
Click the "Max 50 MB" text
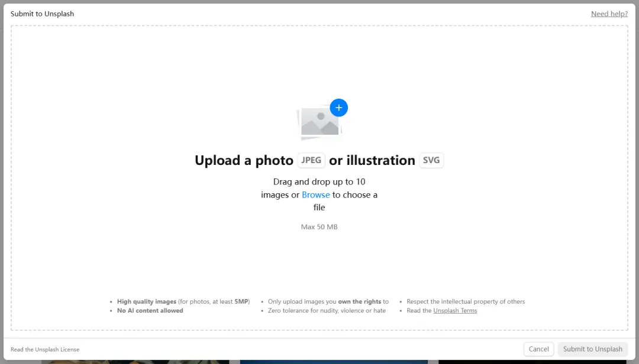point(319,227)
